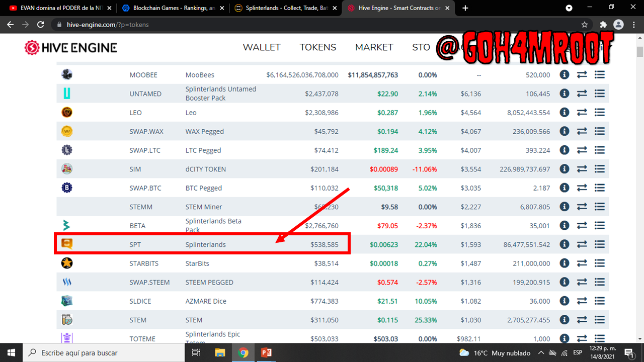
Task: Open the Chrome profile avatar
Action: [618, 25]
